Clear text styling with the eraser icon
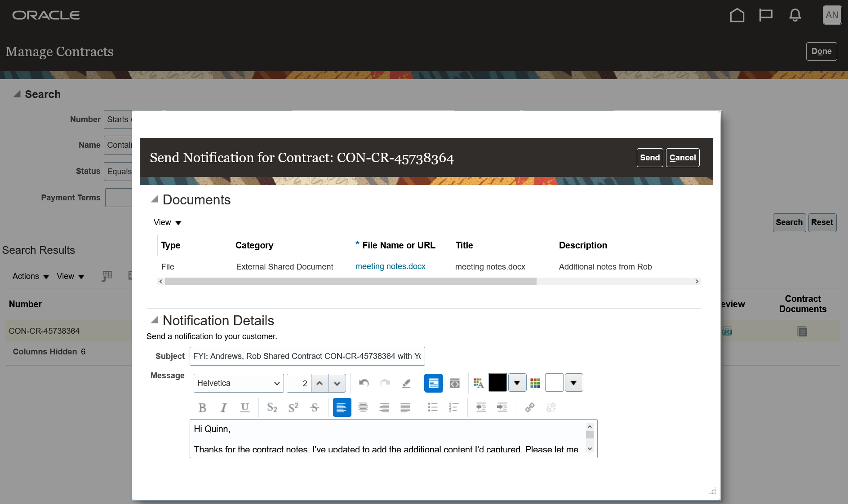Image resolution: width=848 pixels, height=504 pixels. click(x=406, y=383)
